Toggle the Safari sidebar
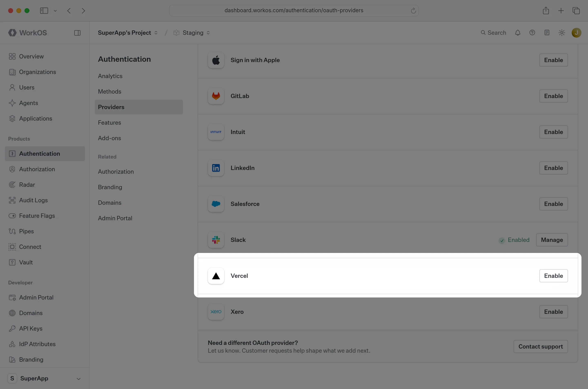588x389 pixels. 44,10
